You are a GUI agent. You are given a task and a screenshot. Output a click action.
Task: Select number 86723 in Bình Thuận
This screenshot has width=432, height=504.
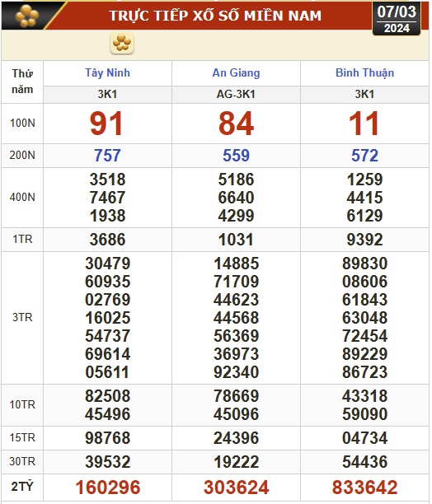[x=364, y=372]
